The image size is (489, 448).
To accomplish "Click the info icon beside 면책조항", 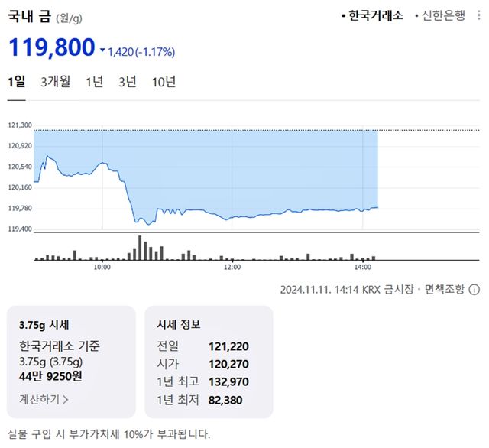I will tap(474, 290).
